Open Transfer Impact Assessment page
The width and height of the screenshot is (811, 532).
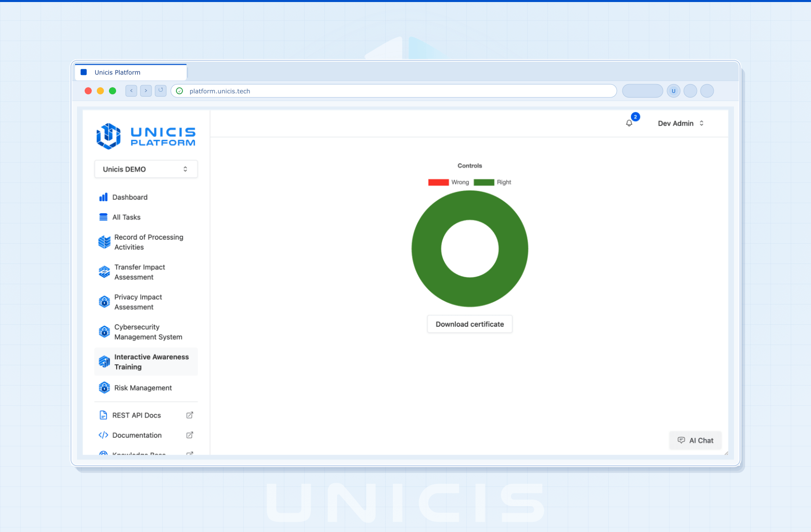(x=146, y=272)
